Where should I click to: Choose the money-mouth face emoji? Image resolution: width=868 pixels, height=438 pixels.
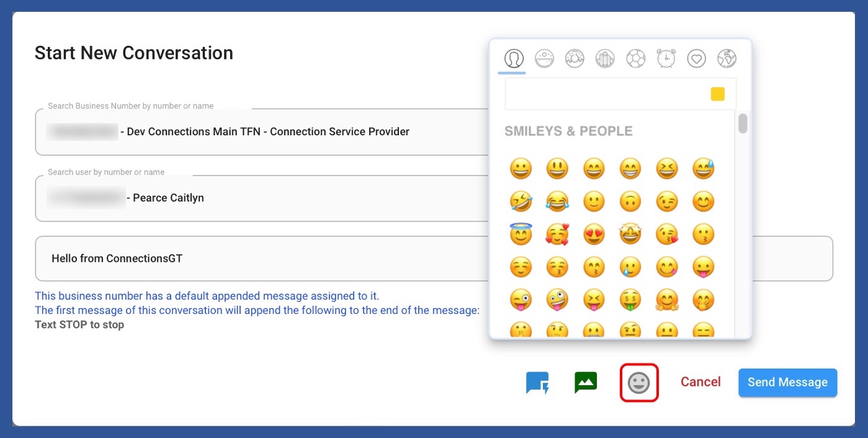click(630, 300)
